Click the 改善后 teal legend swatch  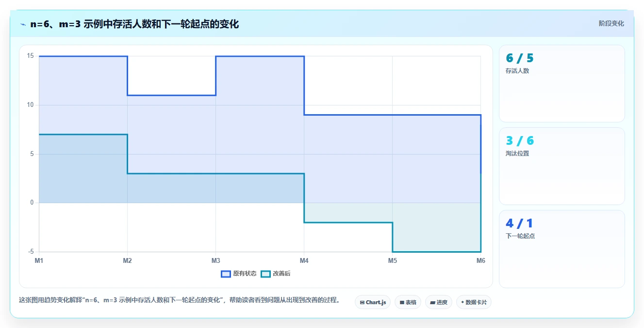pyautogui.click(x=265, y=274)
